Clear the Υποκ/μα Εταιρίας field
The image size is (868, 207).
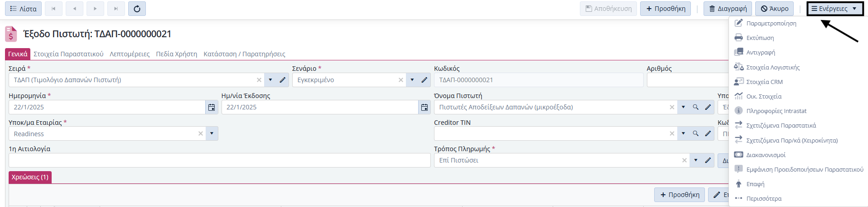pyautogui.click(x=201, y=133)
